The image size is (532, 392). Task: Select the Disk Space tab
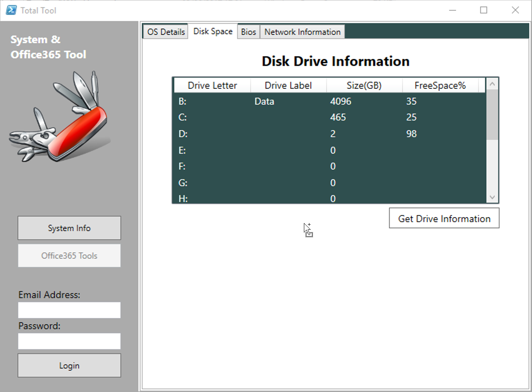213,32
